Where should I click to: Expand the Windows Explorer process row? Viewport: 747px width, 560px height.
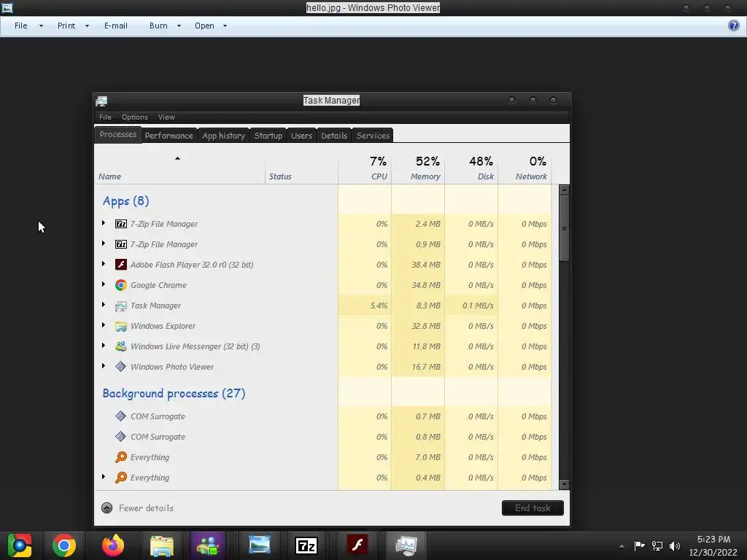104,325
